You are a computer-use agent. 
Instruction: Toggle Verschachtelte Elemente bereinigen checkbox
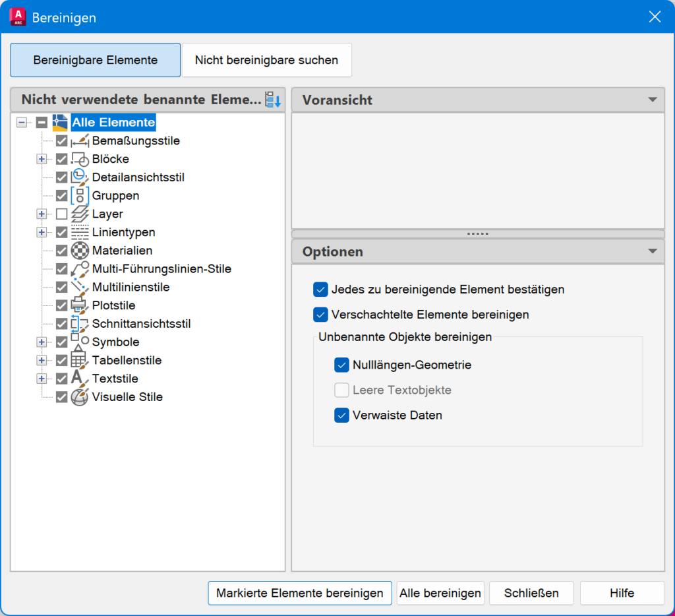click(321, 315)
